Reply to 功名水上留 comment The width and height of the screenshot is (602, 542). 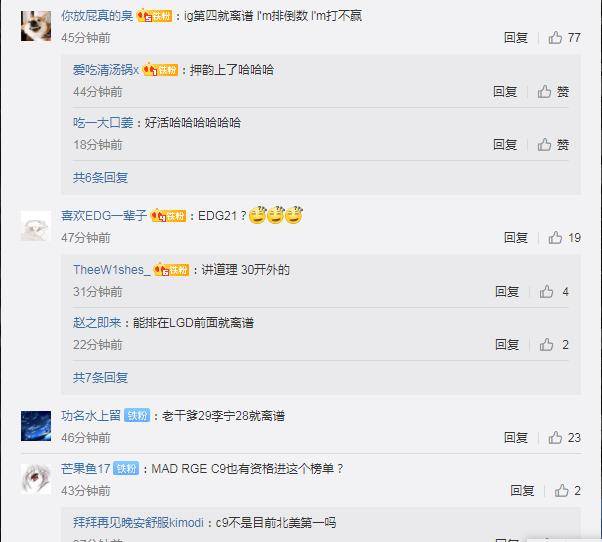[x=516, y=438]
